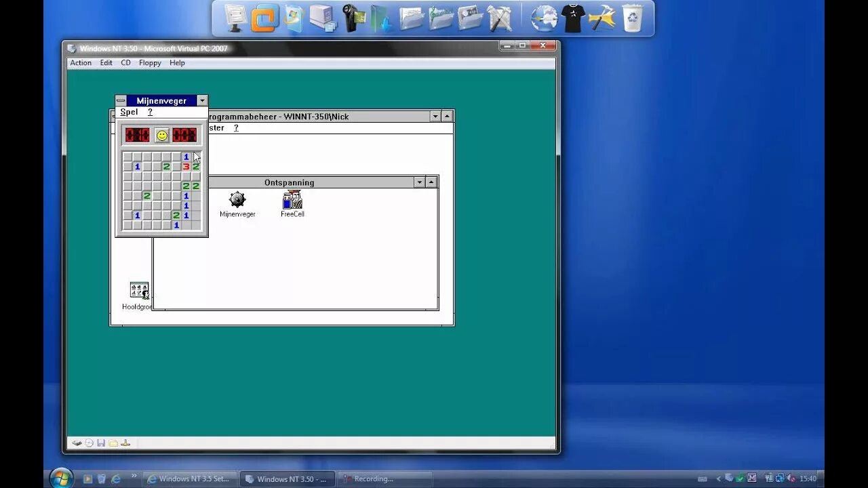Click the Programmabeheer down-arrow button

click(435, 117)
